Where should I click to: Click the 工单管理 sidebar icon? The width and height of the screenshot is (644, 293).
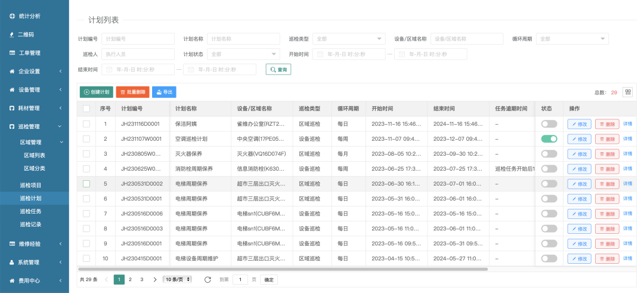(12, 53)
